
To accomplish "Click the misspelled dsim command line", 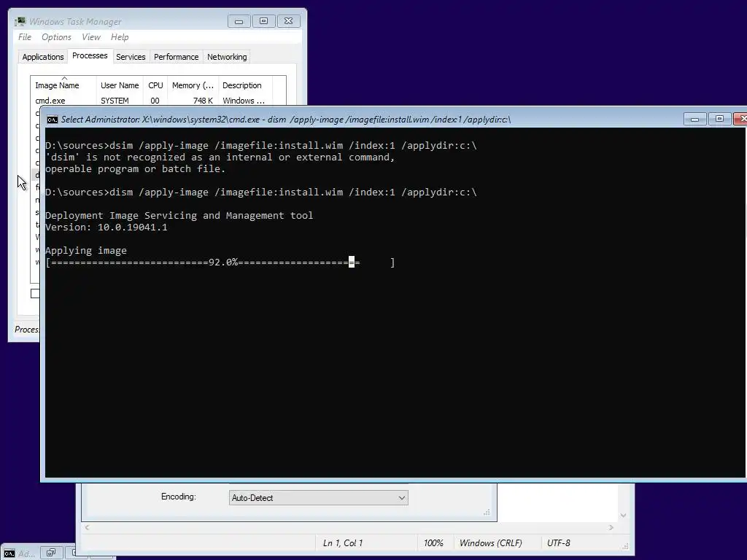I will point(260,145).
